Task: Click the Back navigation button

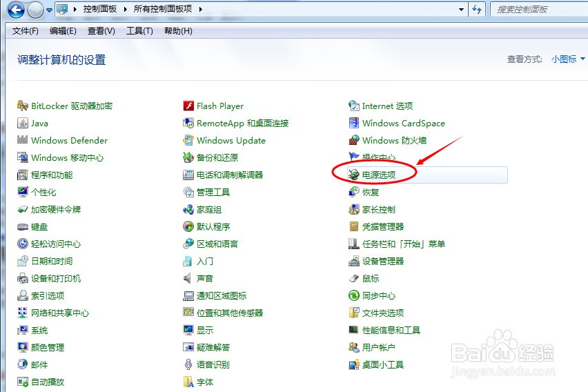Action: click(16, 10)
